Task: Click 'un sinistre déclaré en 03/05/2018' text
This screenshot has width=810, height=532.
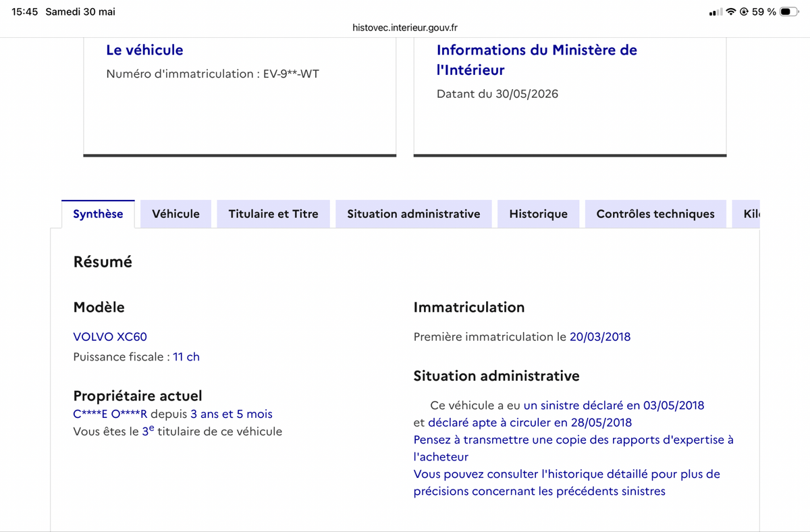Action: [x=614, y=405]
